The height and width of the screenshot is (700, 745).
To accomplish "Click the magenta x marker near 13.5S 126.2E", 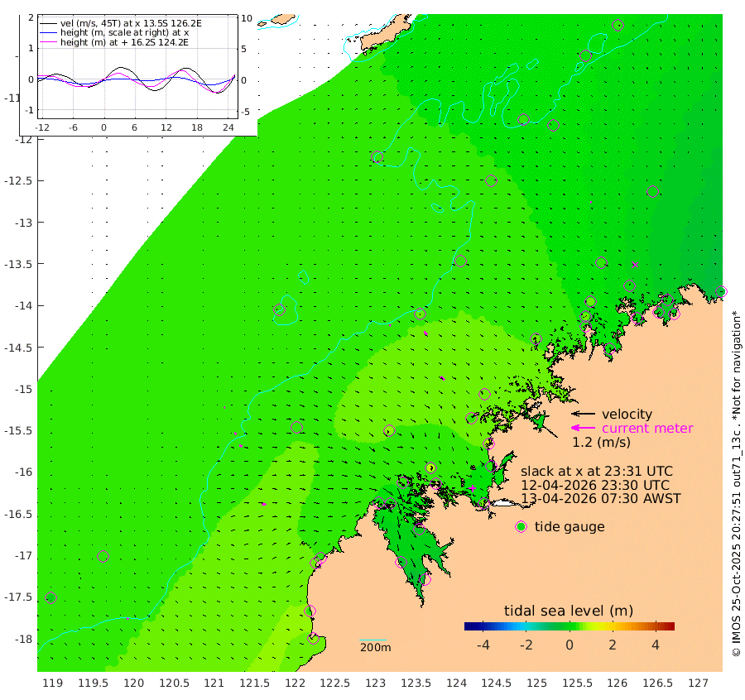I will point(635,265).
